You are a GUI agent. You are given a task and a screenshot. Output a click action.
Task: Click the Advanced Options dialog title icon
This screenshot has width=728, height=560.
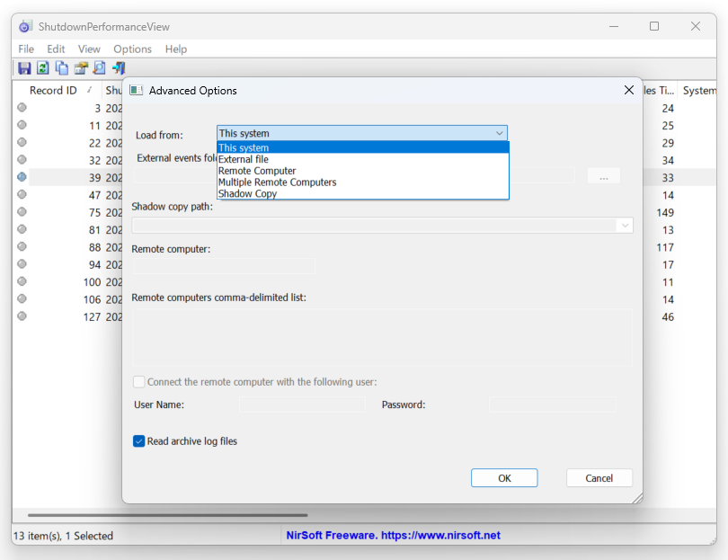[136, 90]
